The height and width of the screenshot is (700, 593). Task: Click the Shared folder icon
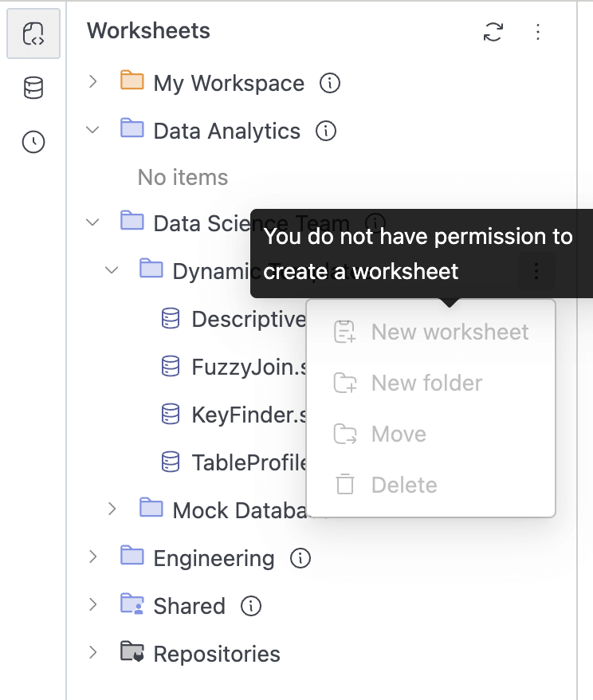[x=132, y=604]
